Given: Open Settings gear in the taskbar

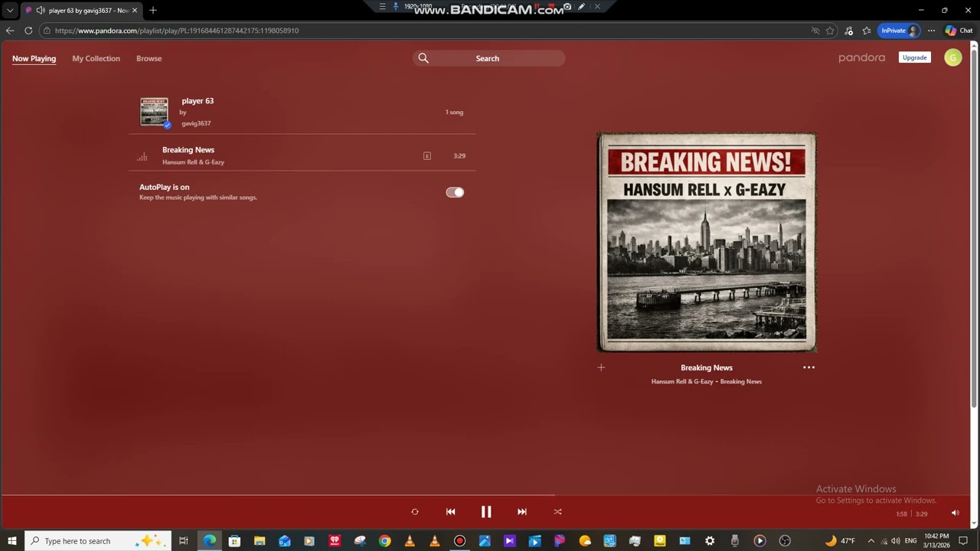Looking at the screenshot, I should [x=710, y=541].
